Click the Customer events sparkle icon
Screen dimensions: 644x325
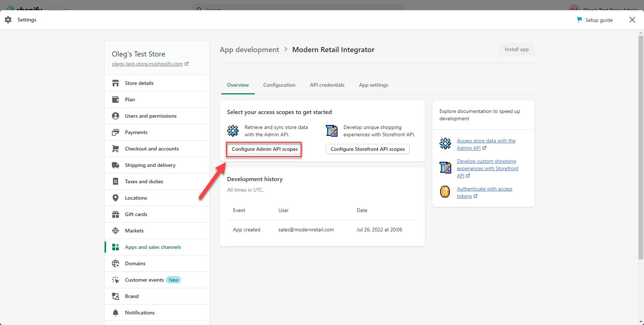[116, 280]
